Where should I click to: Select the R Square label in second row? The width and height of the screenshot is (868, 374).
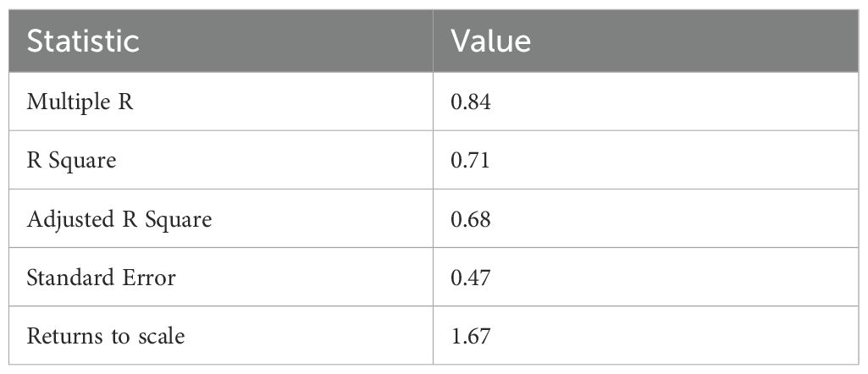(x=71, y=161)
